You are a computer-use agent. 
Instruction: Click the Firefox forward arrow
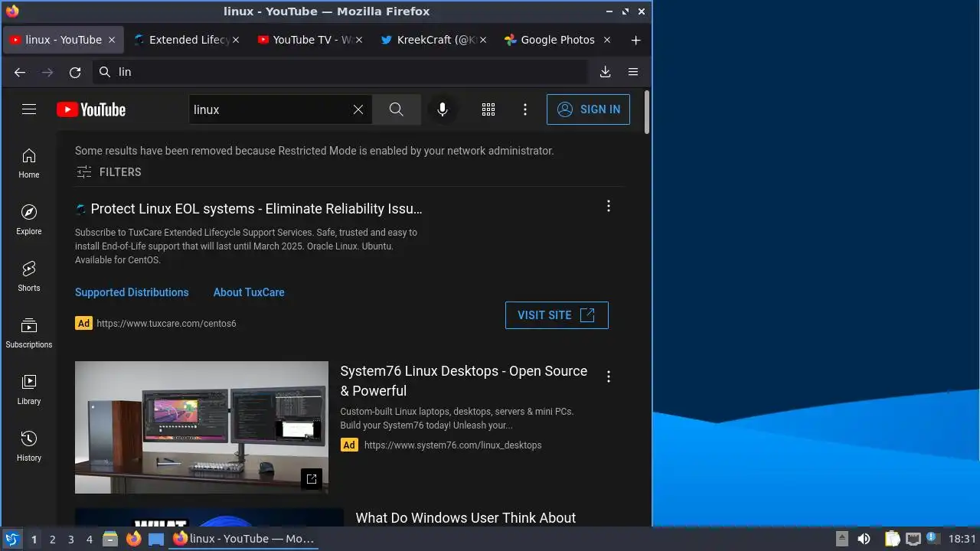[47, 72]
